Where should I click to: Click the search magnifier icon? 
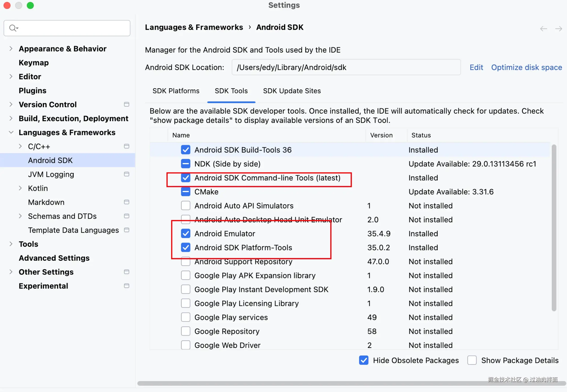pyautogui.click(x=13, y=28)
